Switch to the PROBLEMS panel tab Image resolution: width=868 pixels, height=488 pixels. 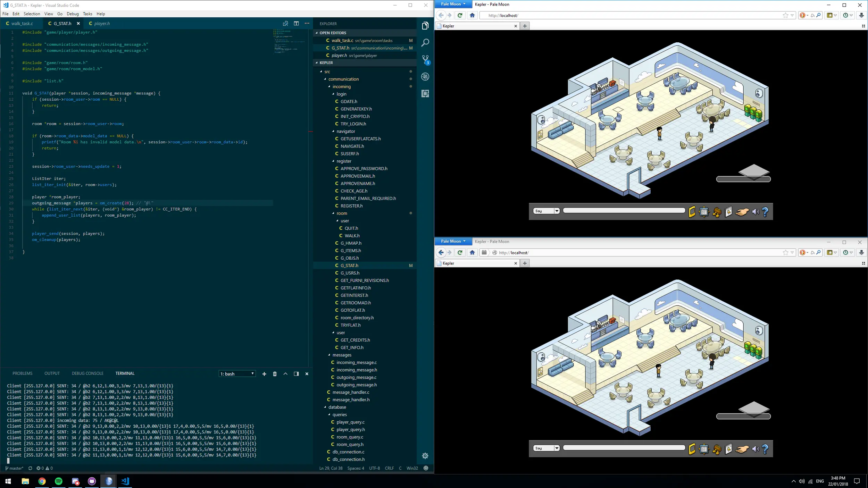(22, 373)
